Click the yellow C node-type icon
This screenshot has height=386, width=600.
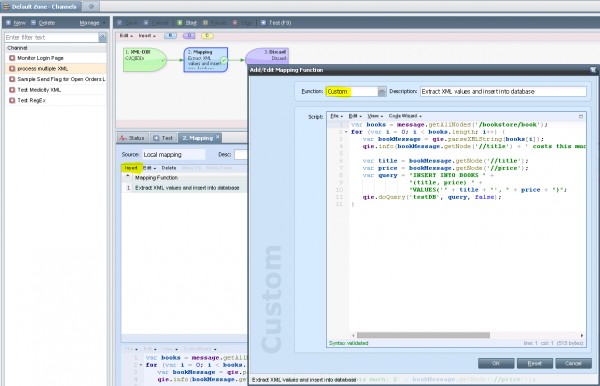[x=207, y=36]
